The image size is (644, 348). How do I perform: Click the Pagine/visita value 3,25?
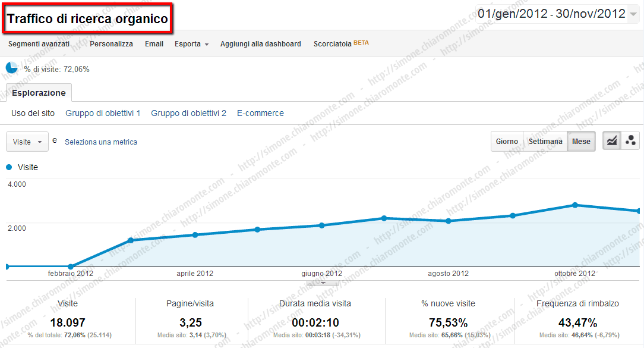[x=191, y=322]
